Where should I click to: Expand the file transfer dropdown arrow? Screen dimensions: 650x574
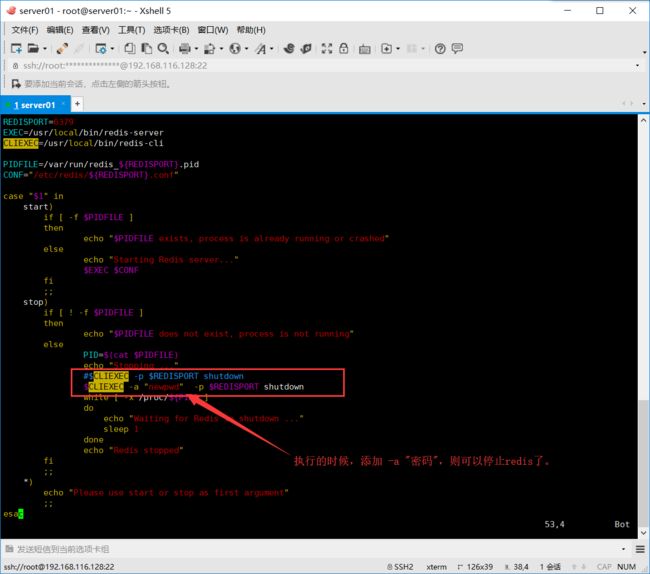221,49
